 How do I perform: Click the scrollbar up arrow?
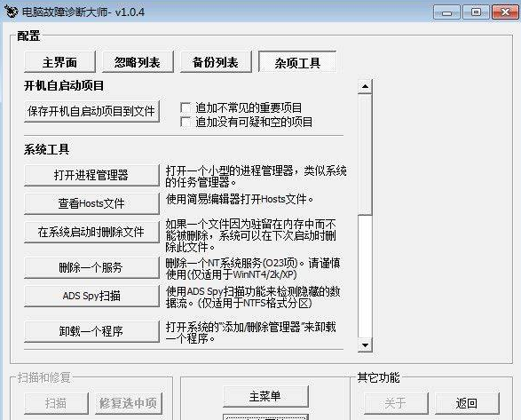click(365, 86)
